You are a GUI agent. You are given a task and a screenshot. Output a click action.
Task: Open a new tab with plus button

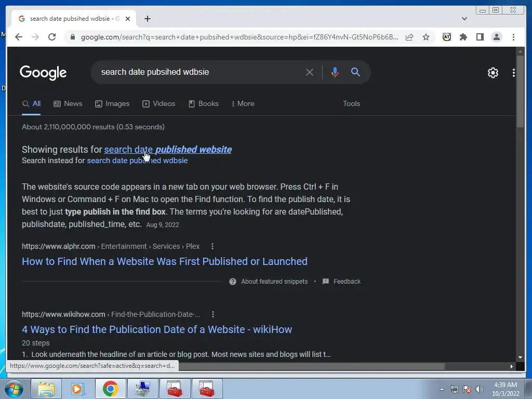point(147,19)
